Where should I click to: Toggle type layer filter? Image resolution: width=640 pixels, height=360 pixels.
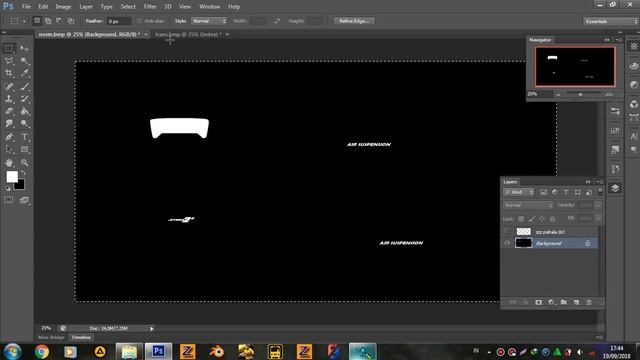[x=566, y=192]
